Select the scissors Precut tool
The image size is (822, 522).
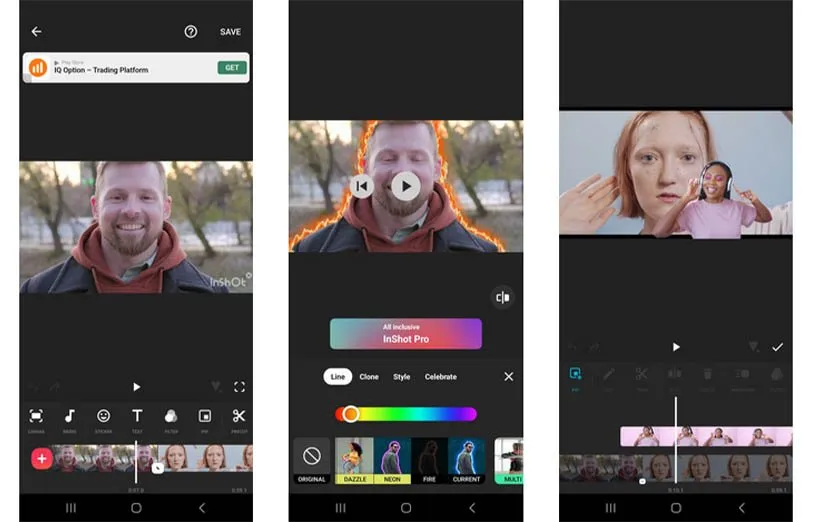pos(239,417)
